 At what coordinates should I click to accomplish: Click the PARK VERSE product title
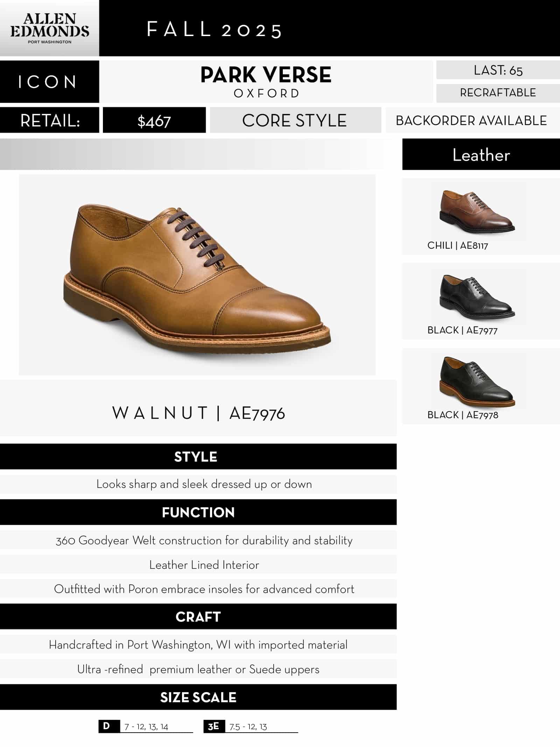click(x=266, y=75)
